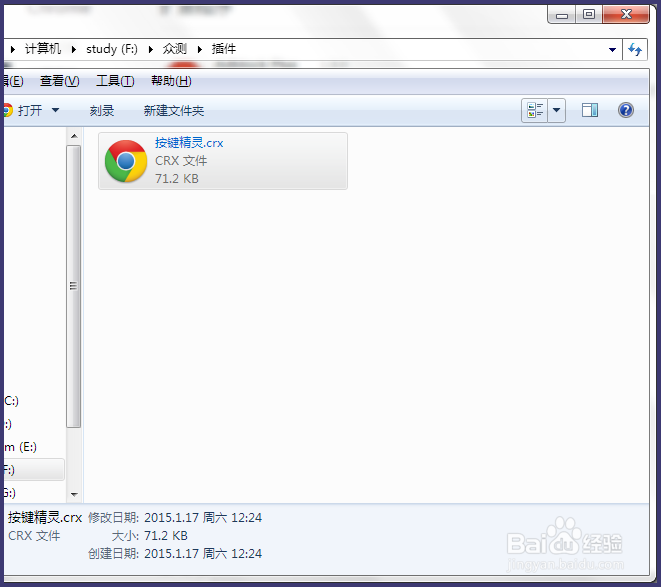
Task: Open the Help question mark icon
Action: (x=626, y=110)
